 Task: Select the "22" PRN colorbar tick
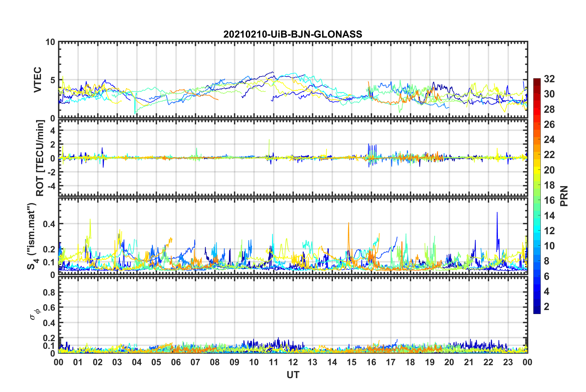(x=549, y=155)
